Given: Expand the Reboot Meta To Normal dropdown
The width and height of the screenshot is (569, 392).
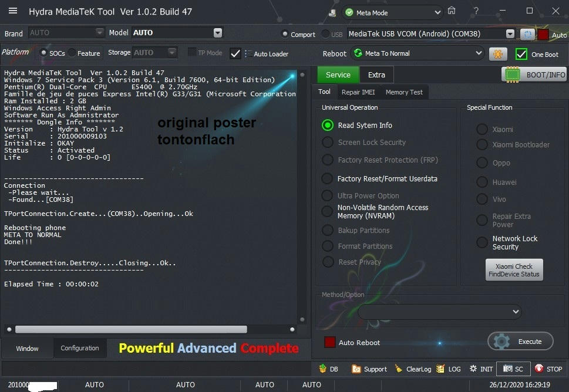Looking at the screenshot, I should 479,53.
